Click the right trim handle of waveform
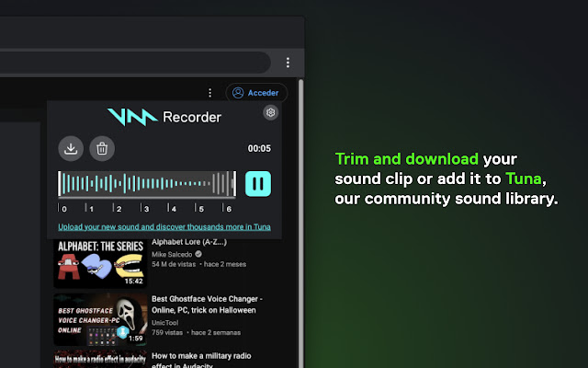The image size is (588, 368). [235, 184]
